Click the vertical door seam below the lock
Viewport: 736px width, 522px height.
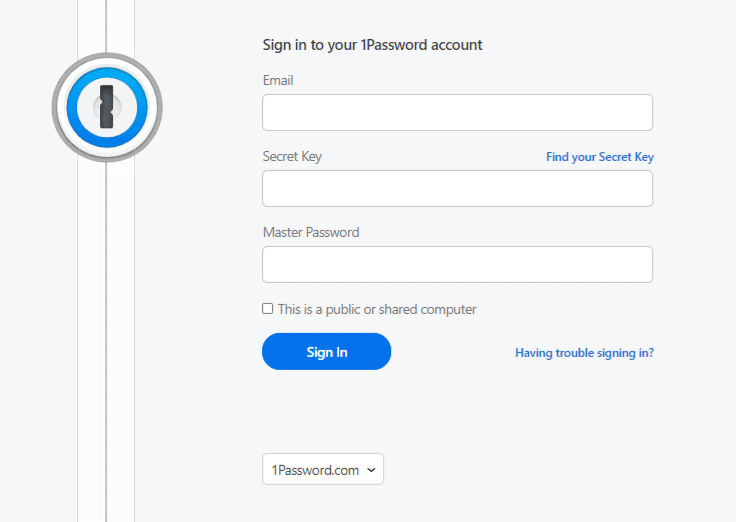(x=106, y=340)
